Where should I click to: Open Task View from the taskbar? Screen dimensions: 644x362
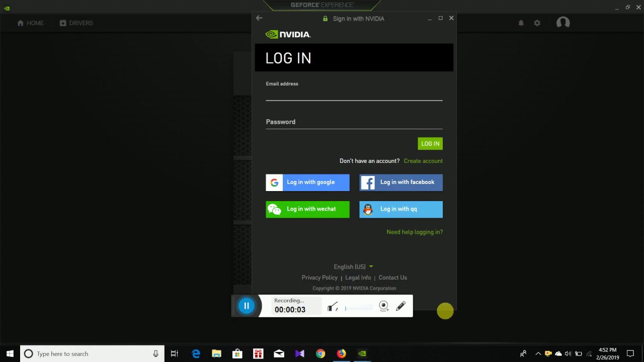click(175, 354)
